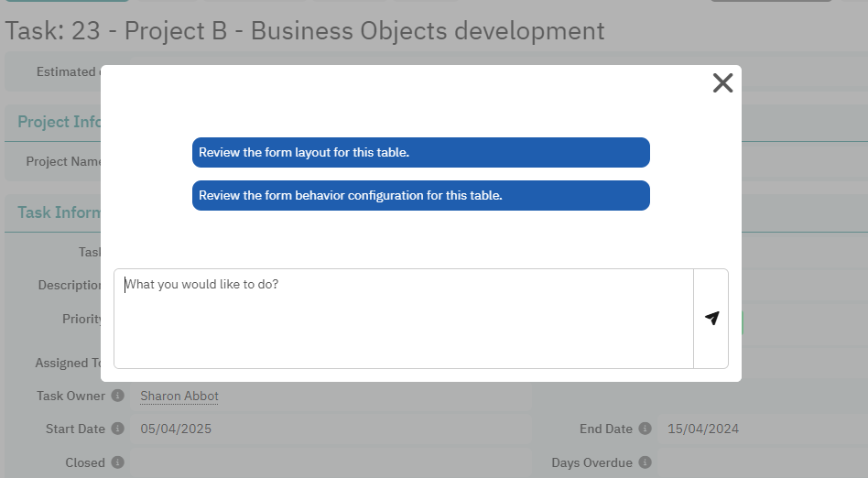Click the info icon next to End Date
This screenshot has width=868, height=478.
645,429
